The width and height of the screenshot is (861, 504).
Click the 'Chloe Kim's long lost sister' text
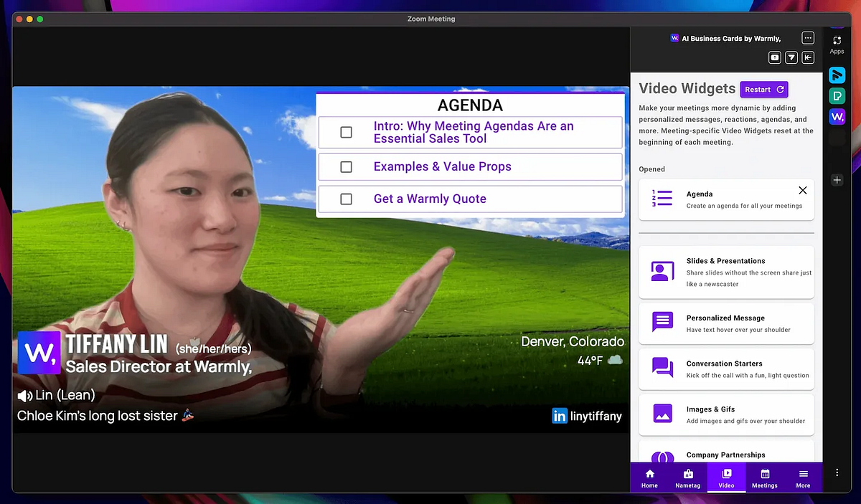(97, 416)
